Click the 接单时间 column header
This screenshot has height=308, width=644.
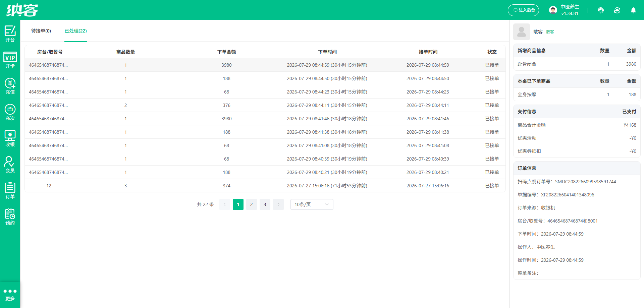(x=428, y=52)
